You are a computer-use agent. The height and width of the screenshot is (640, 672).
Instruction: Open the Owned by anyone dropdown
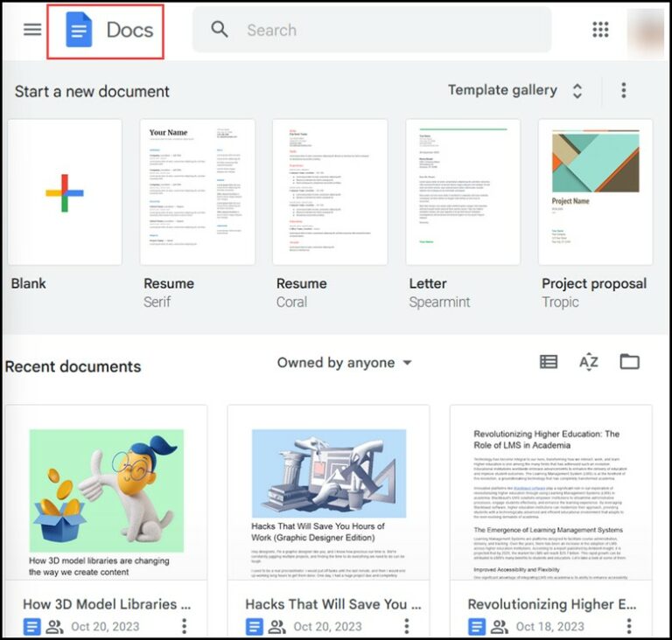[x=344, y=363]
